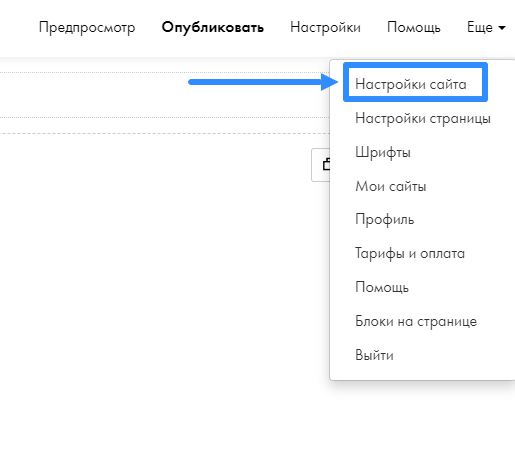Image resolution: width=515 pixels, height=452 pixels.
Task: Click Помощь inside the dropdown list
Action: point(382,287)
